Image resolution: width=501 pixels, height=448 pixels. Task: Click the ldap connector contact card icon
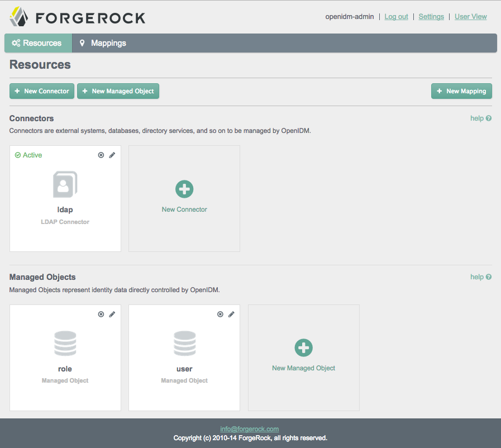click(x=65, y=184)
